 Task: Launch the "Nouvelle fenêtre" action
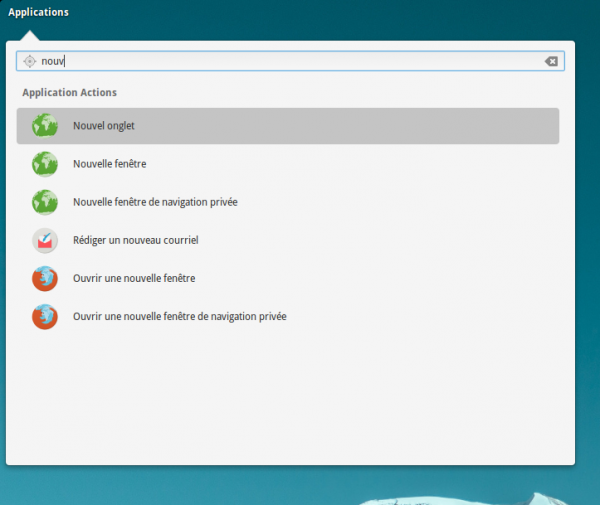tap(288, 164)
